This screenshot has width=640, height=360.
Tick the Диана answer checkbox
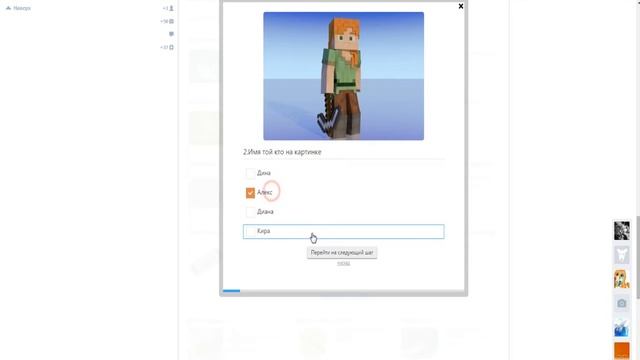(250, 212)
